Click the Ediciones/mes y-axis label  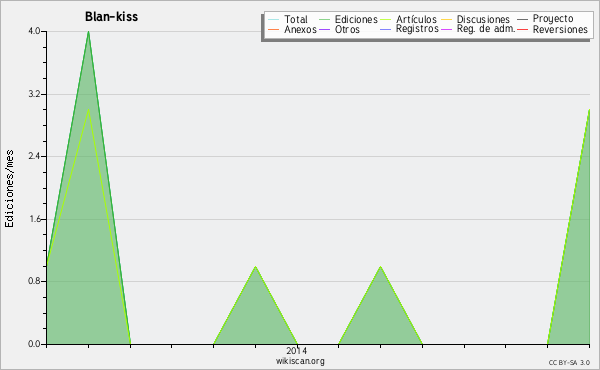pyautogui.click(x=9, y=189)
